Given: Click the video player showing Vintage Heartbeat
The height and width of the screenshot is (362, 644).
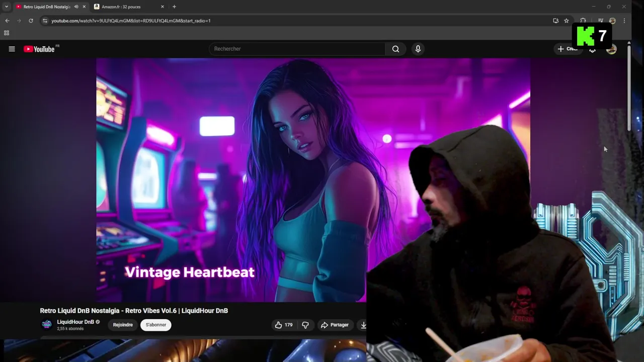Looking at the screenshot, I should (313, 180).
